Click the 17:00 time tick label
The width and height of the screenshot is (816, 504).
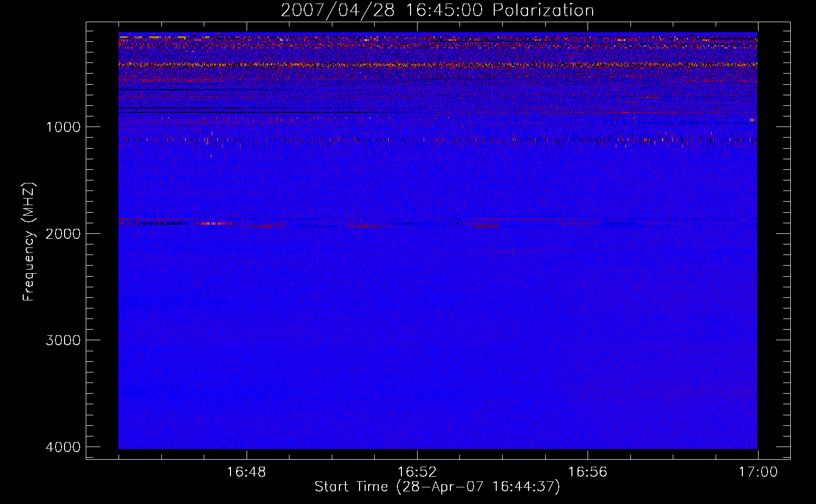point(758,472)
